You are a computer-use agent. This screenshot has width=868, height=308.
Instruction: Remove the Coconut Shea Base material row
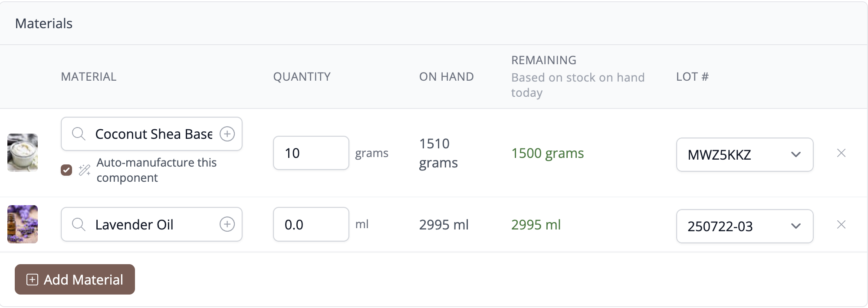(841, 153)
